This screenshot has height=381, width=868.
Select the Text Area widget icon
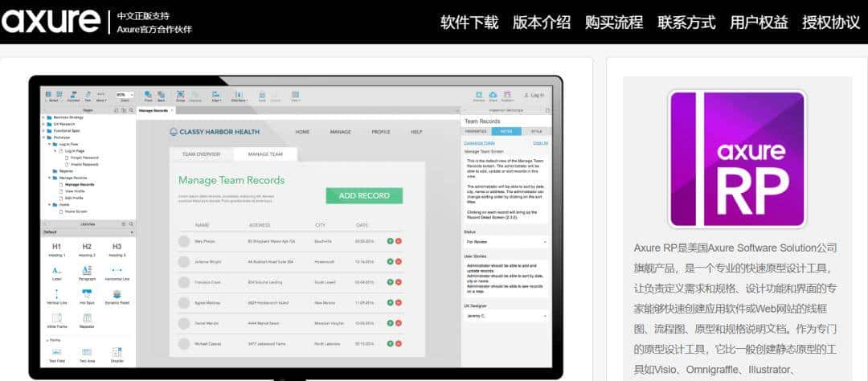coord(87,351)
